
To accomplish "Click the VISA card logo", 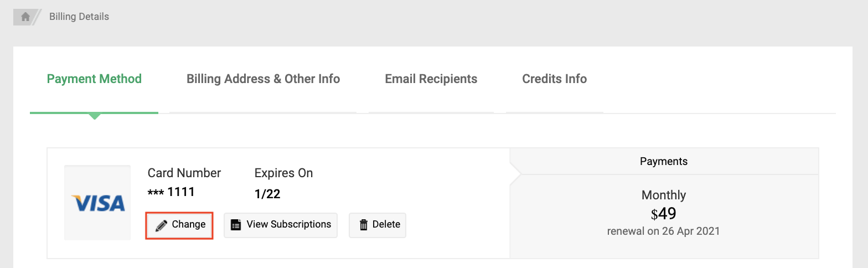I will [x=97, y=203].
